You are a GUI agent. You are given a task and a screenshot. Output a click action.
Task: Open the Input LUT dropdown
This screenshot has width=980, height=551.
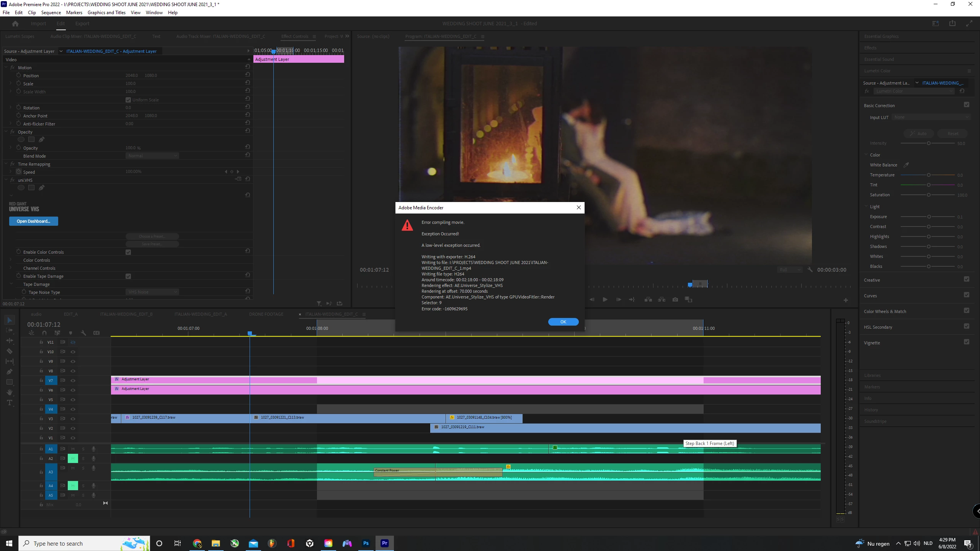[931, 117]
